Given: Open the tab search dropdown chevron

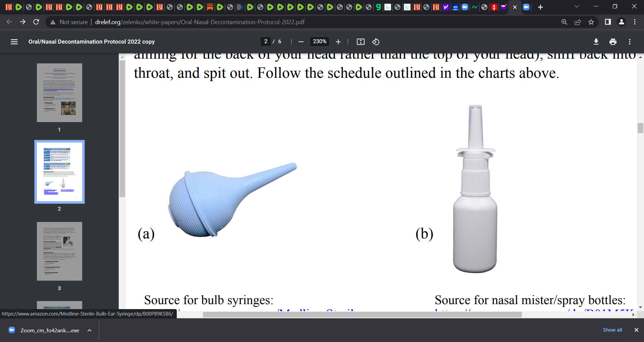Looking at the screenshot, I should point(577,7).
